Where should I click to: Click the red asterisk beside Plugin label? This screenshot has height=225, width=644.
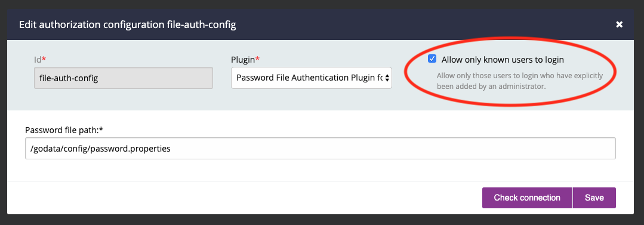tap(257, 58)
